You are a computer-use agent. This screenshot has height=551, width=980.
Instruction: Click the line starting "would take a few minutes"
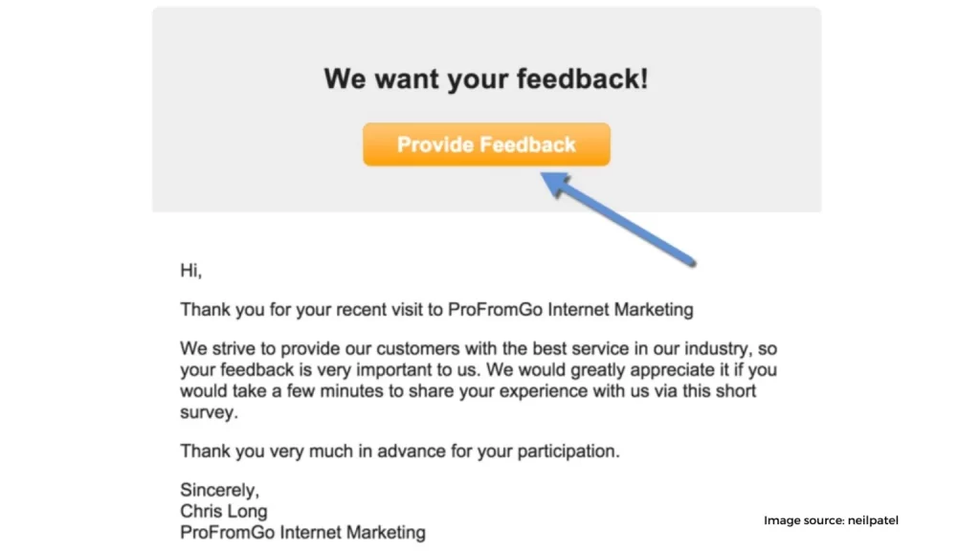(x=467, y=392)
